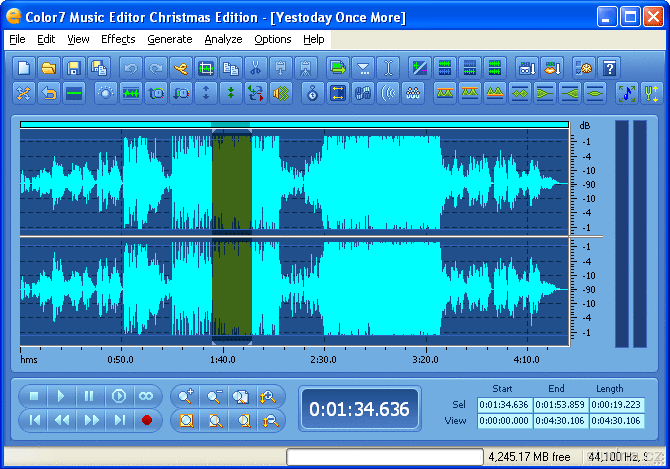Open the Generate menu
670x469 pixels.
click(x=170, y=39)
